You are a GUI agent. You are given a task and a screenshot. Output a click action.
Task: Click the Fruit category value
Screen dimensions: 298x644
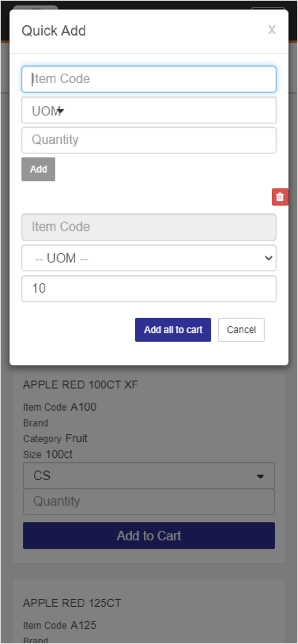(76, 439)
